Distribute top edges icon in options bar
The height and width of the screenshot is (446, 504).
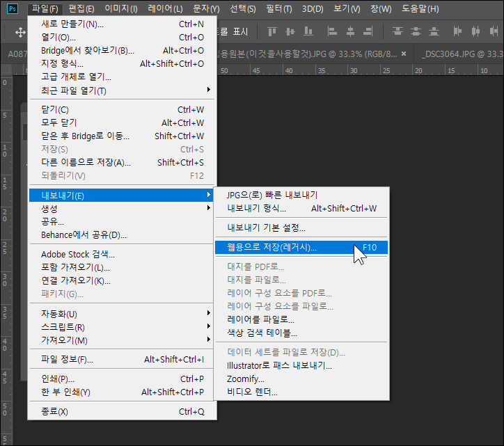click(397, 31)
